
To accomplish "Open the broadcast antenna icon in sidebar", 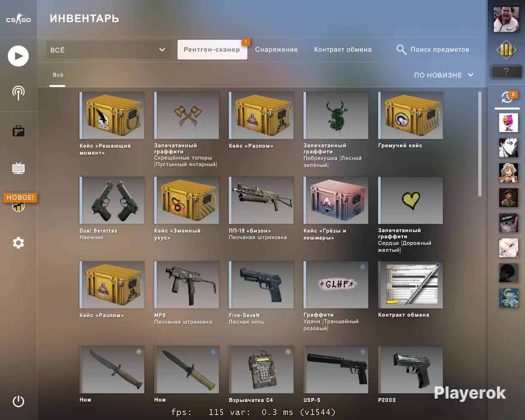I will tap(18, 93).
